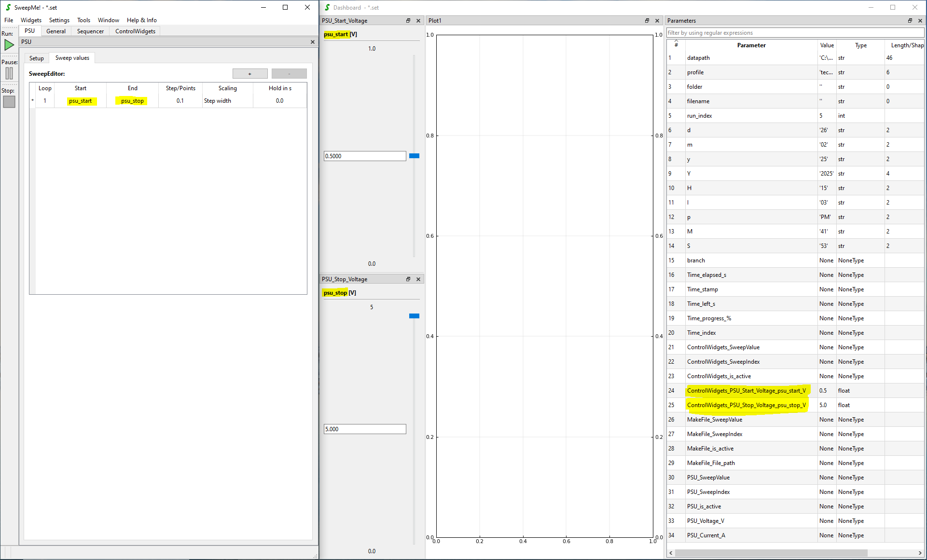The image size is (927, 560).
Task: Select the branch parameter row
Action: pyautogui.click(x=795, y=260)
